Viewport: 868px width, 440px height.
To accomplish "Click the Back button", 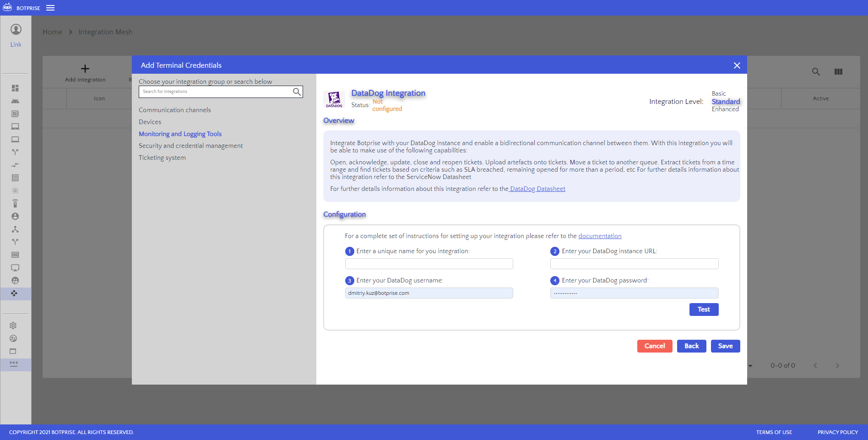I will 691,346.
